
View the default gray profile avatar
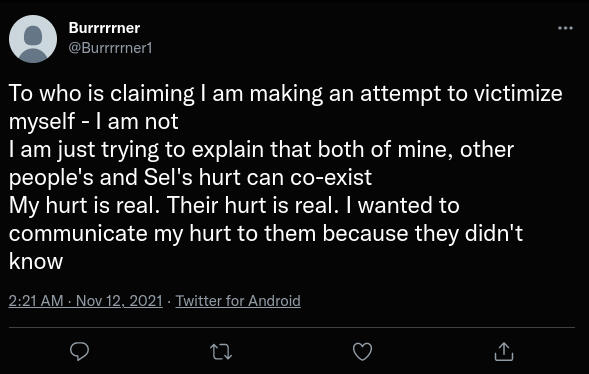pyautogui.click(x=33, y=39)
